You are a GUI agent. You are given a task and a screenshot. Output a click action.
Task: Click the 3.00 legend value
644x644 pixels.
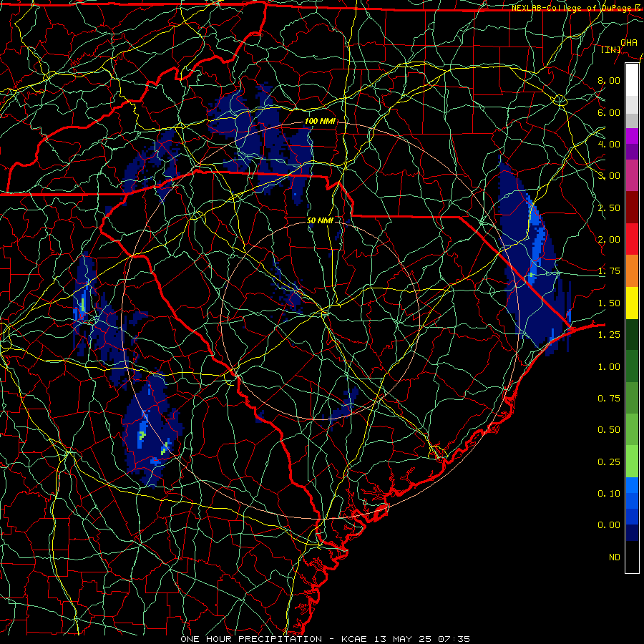pos(609,176)
